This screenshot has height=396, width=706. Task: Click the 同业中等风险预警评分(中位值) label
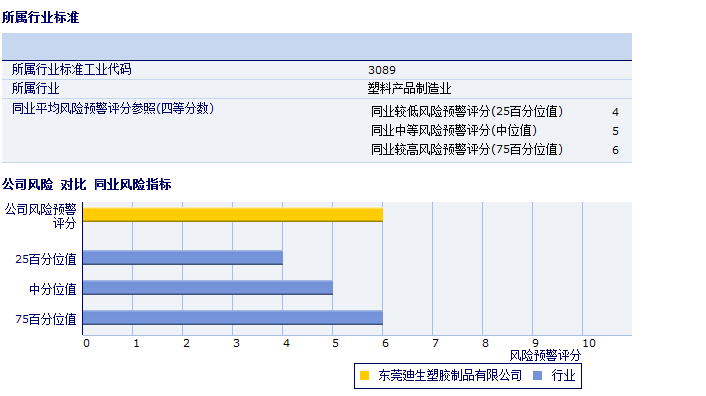(454, 130)
